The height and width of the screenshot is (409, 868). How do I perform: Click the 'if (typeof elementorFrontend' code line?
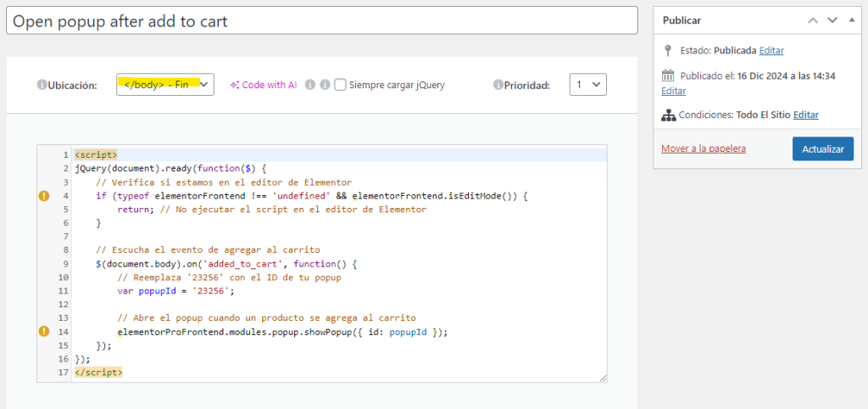pyautogui.click(x=312, y=196)
